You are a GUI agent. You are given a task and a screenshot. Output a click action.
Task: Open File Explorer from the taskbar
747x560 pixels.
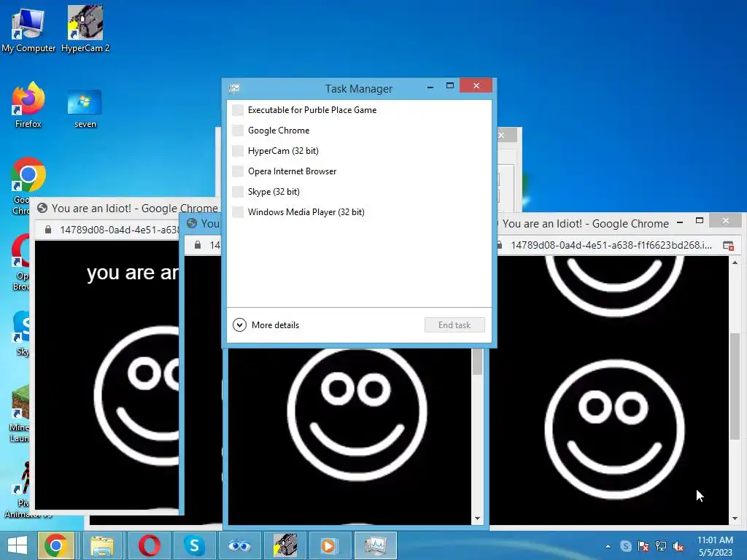click(x=102, y=545)
